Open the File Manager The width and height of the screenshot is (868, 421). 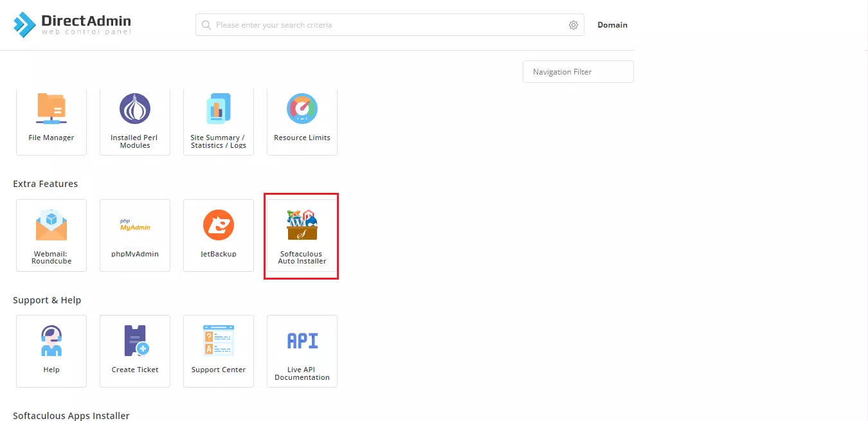[x=51, y=119]
